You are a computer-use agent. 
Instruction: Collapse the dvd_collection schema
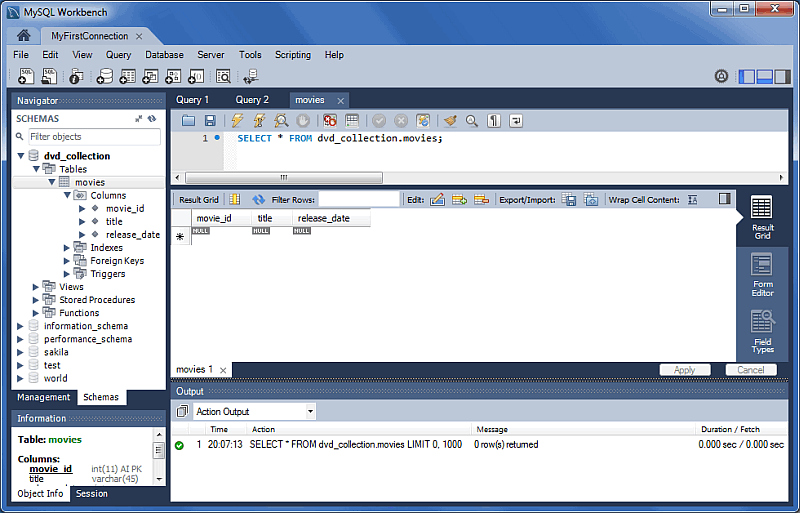click(21, 156)
